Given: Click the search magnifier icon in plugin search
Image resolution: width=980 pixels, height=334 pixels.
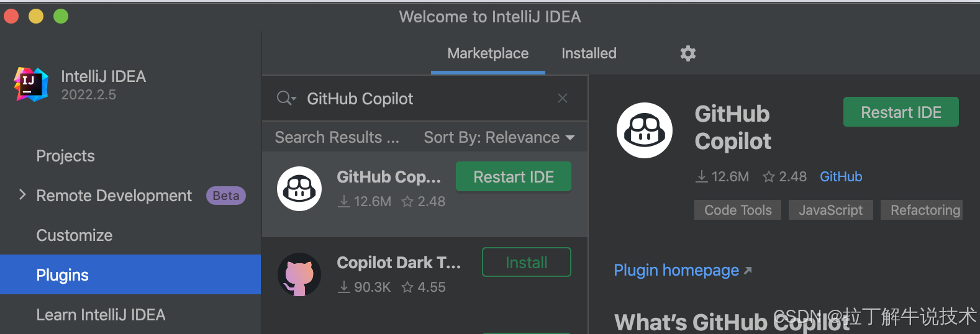Looking at the screenshot, I should (x=286, y=98).
